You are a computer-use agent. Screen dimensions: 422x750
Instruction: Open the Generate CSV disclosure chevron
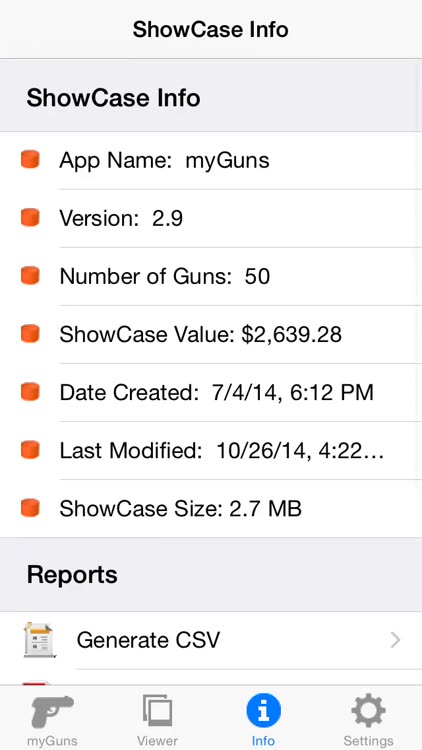click(x=395, y=640)
